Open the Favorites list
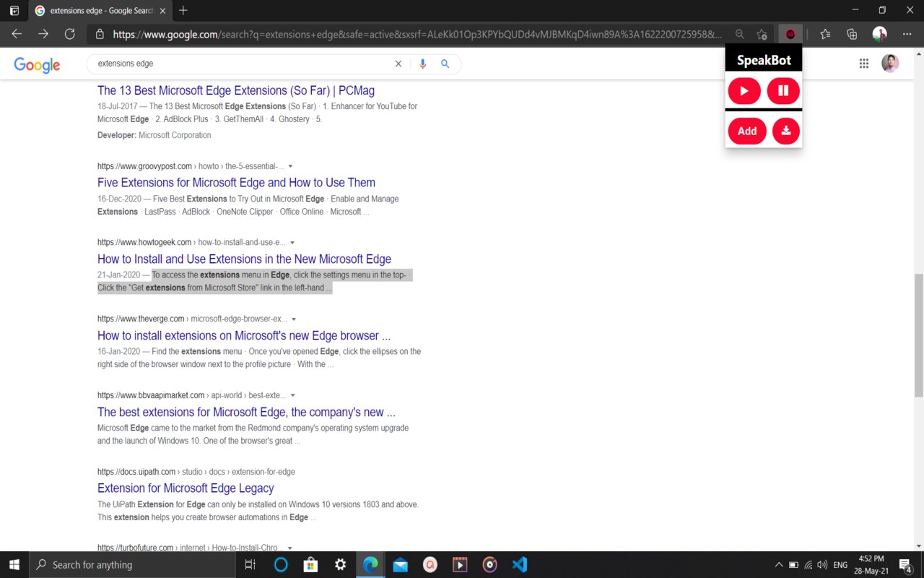The width and height of the screenshot is (924, 578). (826, 34)
